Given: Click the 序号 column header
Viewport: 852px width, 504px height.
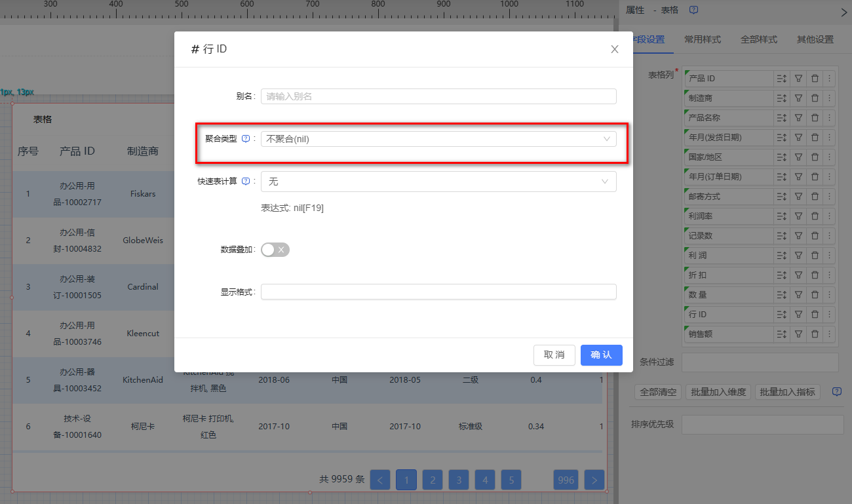Looking at the screenshot, I should tap(28, 151).
